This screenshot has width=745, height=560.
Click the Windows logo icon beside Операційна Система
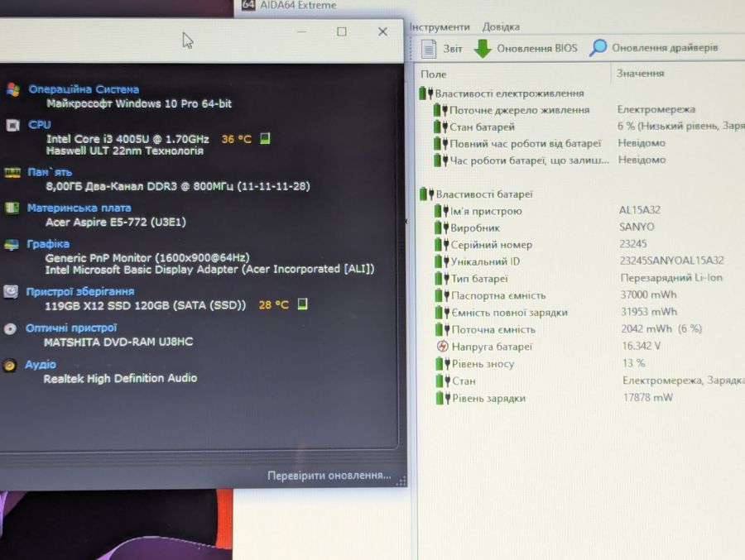[x=12, y=90]
